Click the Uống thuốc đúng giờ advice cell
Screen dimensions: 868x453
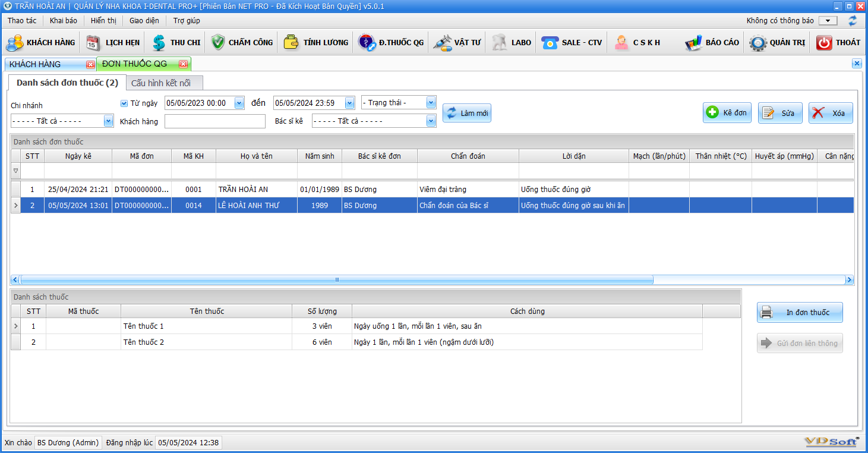click(574, 190)
